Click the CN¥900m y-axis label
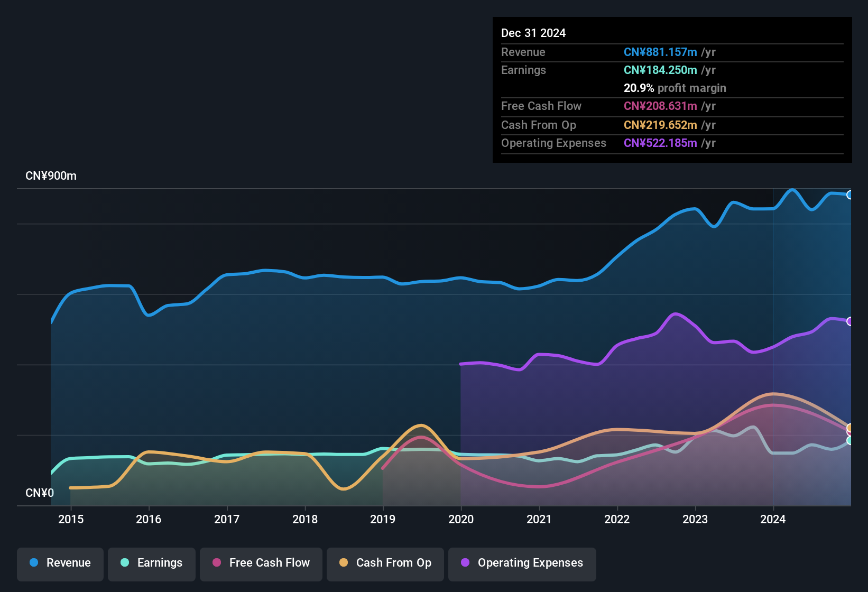Viewport: 868px width, 592px height. tap(51, 176)
